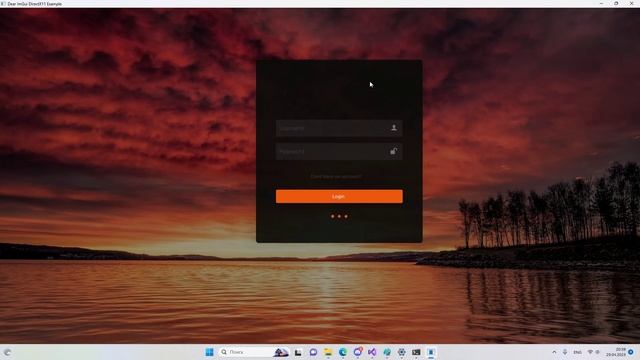Open the widgets icon at taskbar left
This screenshot has height=360, width=640.
[7, 352]
